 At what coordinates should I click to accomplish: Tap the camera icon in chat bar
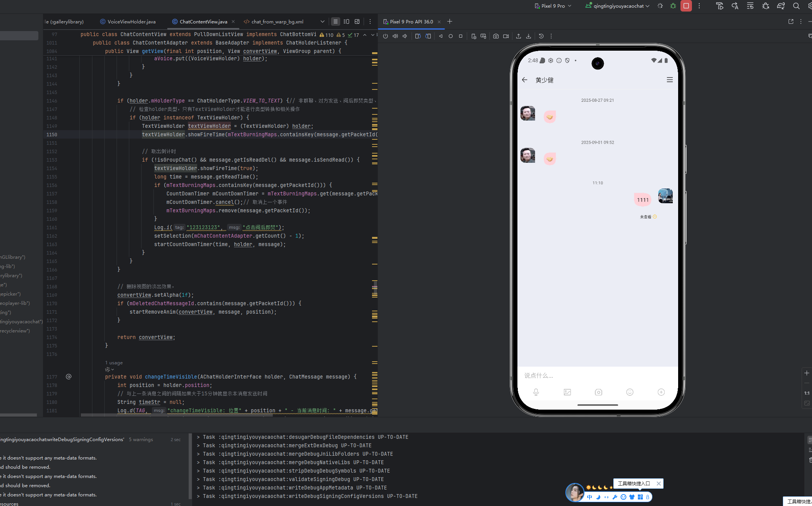tap(598, 392)
